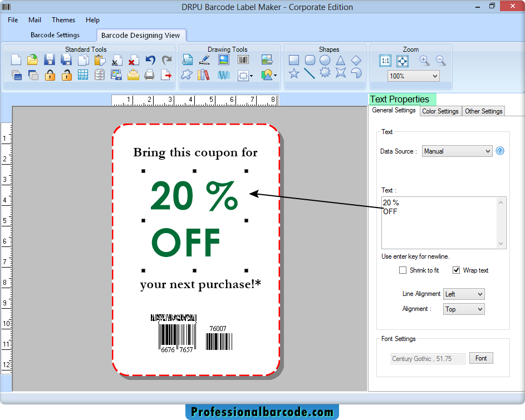Change zoom percentage in the 100% combo box

(x=413, y=76)
